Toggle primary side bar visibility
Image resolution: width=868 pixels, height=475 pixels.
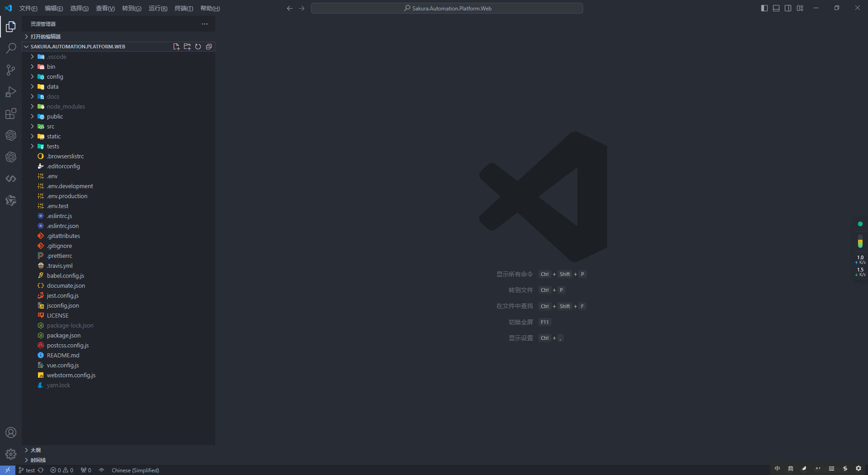[x=764, y=8]
